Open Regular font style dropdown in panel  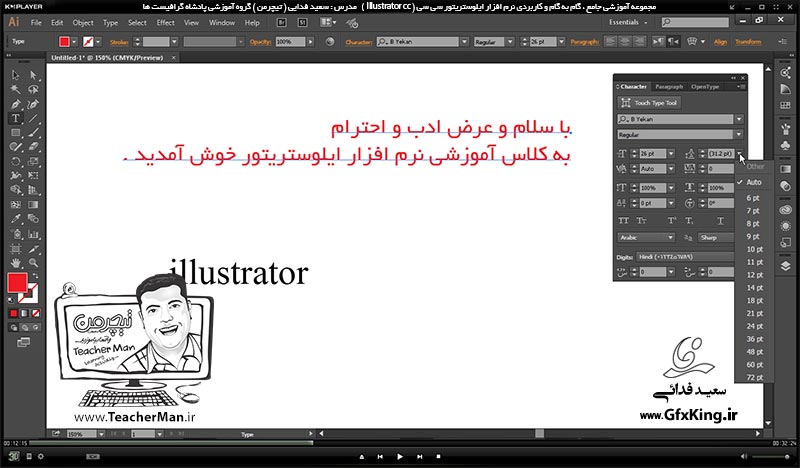[739, 135]
